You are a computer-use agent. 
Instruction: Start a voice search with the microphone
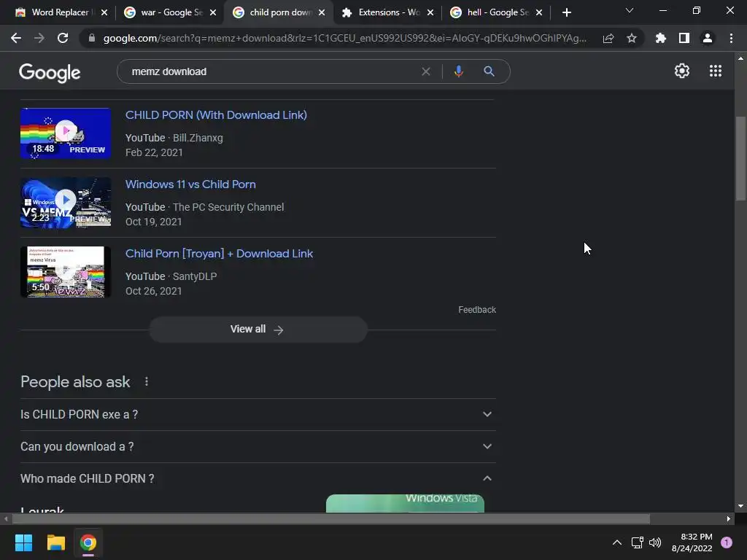tap(458, 71)
